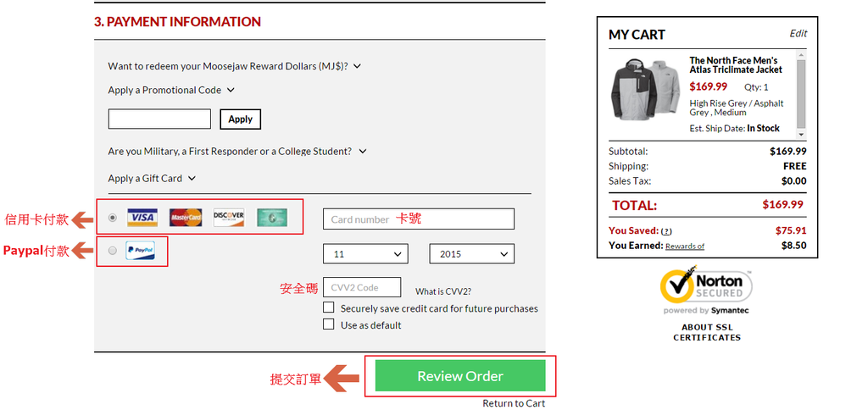
Task: Click the Discover card logo
Action: pyautogui.click(x=229, y=218)
